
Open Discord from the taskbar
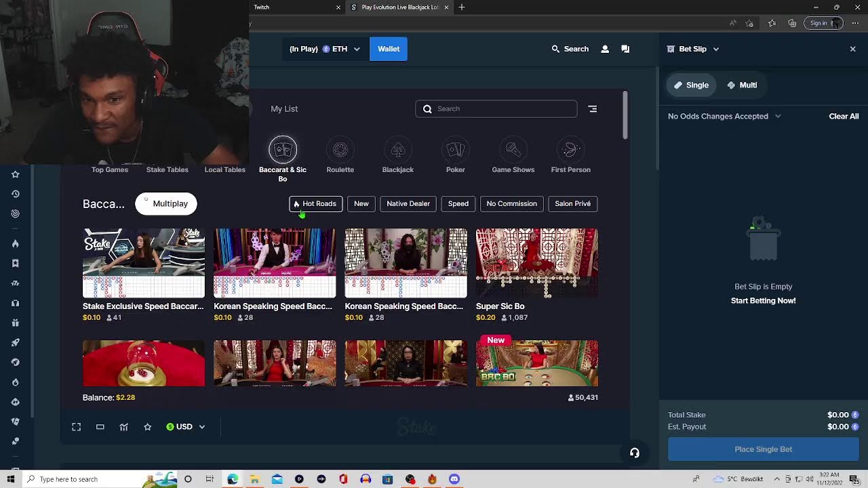pyautogui.click(x=454, y=479)
